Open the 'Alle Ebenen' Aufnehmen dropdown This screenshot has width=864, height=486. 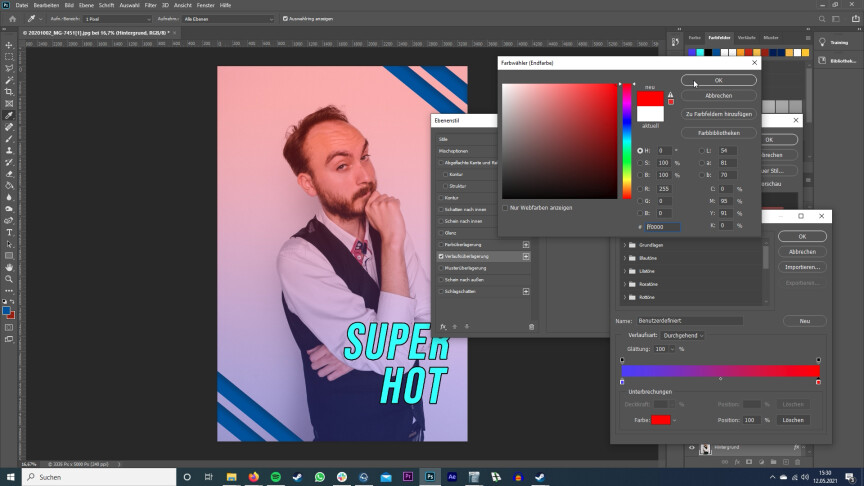(x=226, y=18)
